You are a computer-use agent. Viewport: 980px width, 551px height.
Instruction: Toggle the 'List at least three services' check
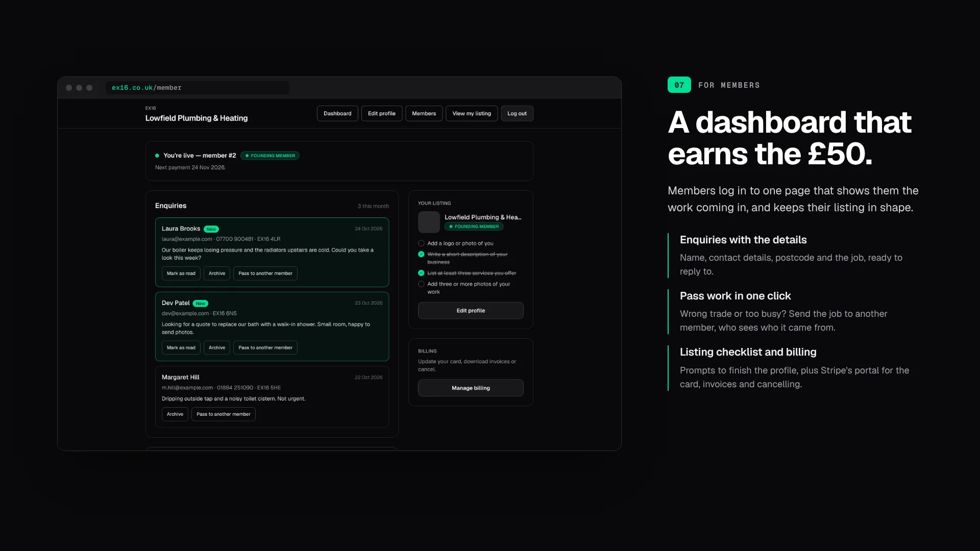point(421,273)
